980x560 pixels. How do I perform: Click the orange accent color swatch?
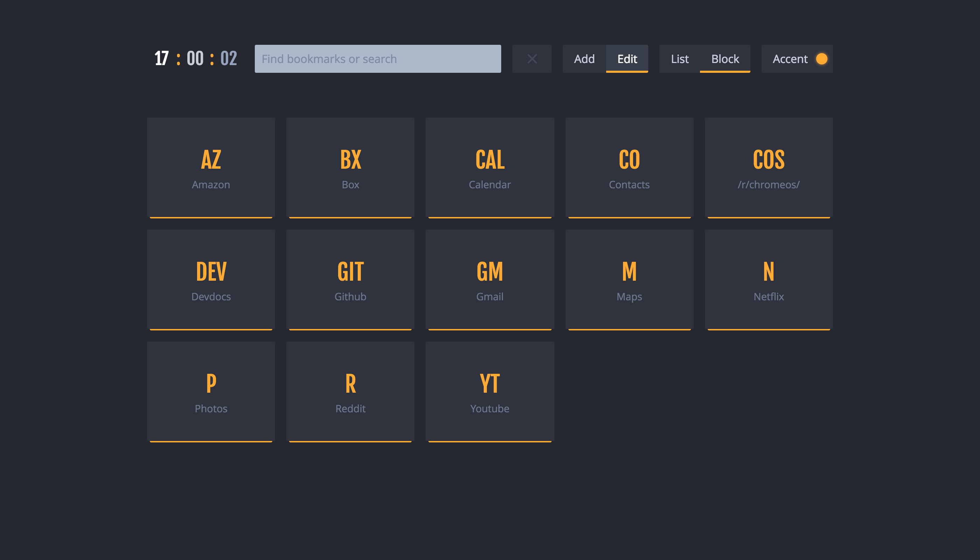coord(821,59)
